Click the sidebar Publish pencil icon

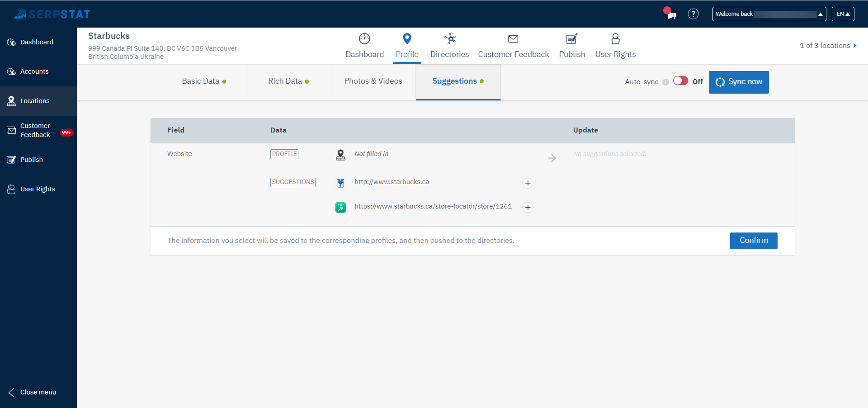[x=11, y=160]
